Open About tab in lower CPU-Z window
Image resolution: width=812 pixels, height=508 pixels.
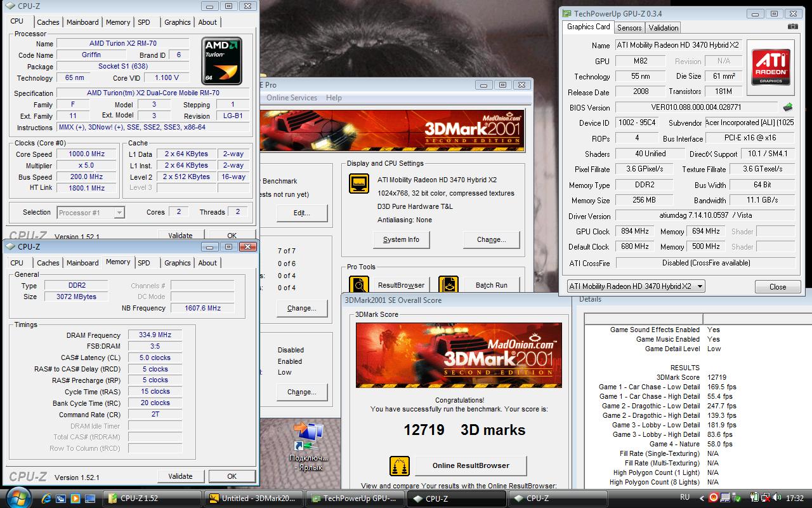pyautogui.click(x=207, y=263)
